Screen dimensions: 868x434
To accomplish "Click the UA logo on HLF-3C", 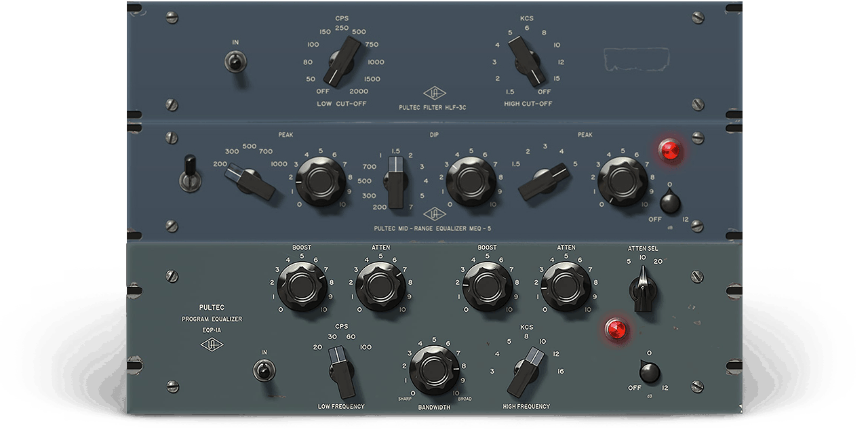I will (x=435, y=94).
